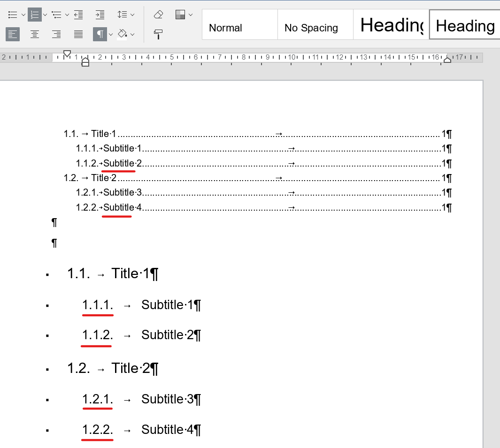Activate the Clone Formatting paint roller
Viewport: 500px width, 448px height.
tap(158, 34)
